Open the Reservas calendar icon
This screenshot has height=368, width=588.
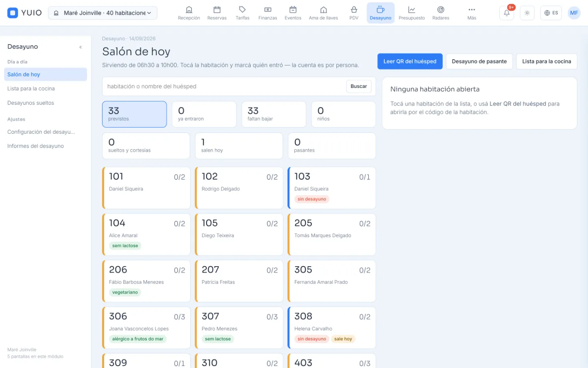pos(217,13)
